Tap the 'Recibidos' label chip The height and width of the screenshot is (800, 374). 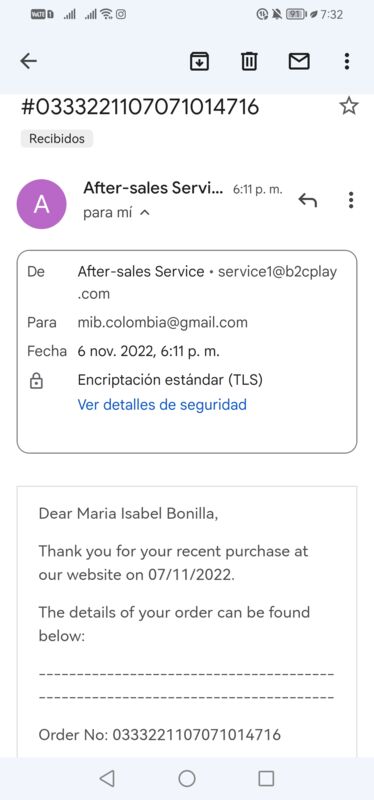tap(57, 139)
